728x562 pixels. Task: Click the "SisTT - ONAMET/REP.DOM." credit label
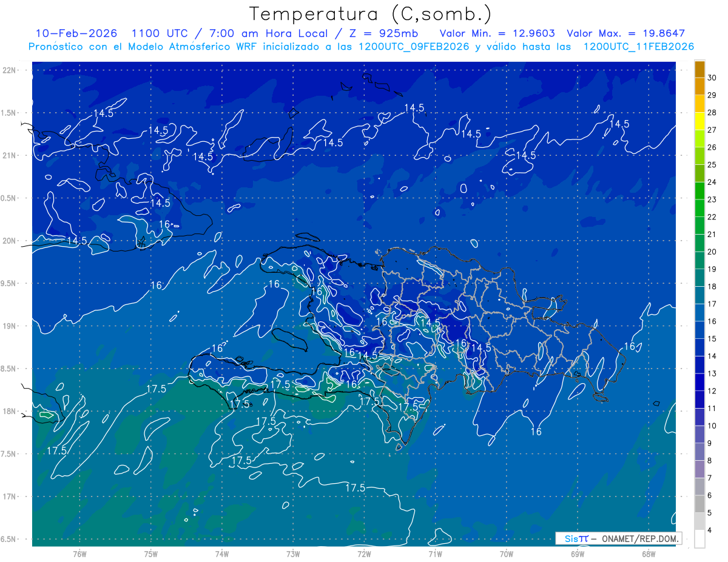(618, 538)
